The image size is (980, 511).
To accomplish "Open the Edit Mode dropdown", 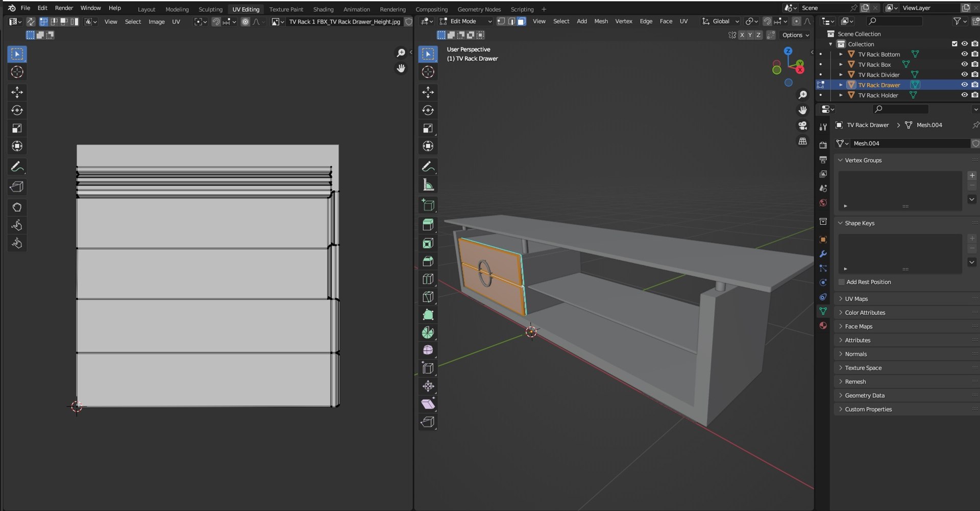I will click(x=465, y=21).
